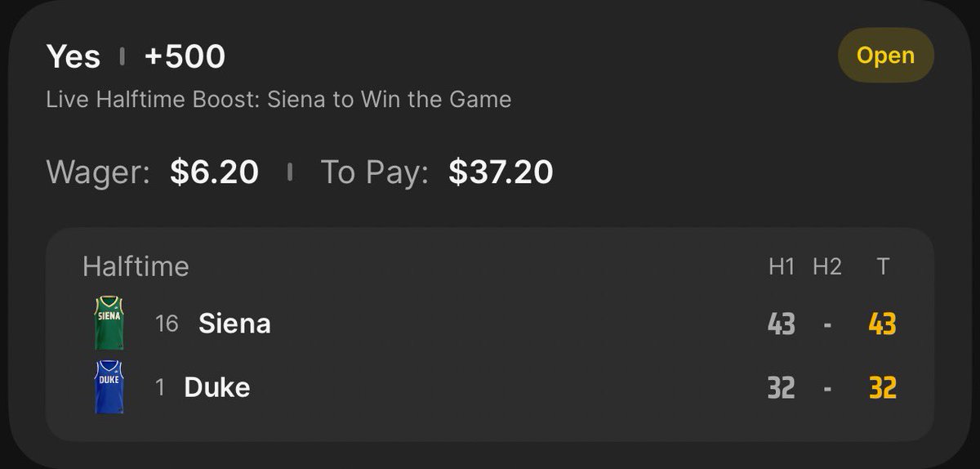Click the To Pay label
Screen dimensions: 980x469
pyautogui.click(x=374, y=172)
